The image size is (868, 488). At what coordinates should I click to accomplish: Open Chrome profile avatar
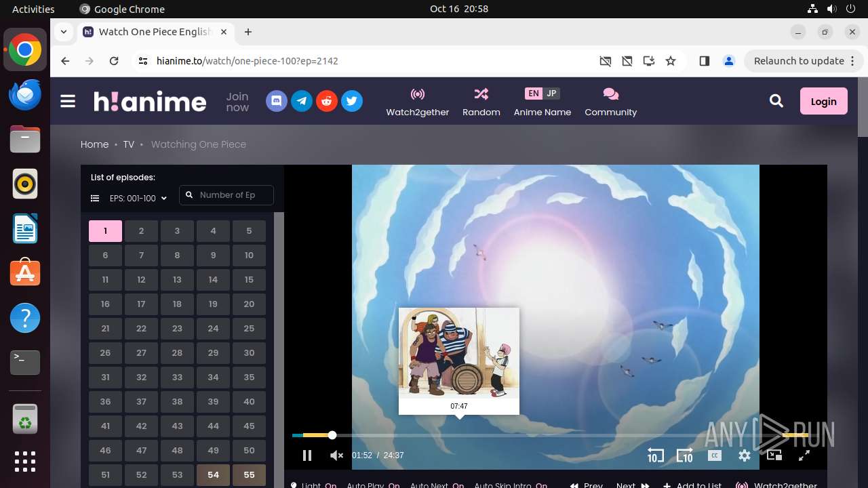(729, 61)
